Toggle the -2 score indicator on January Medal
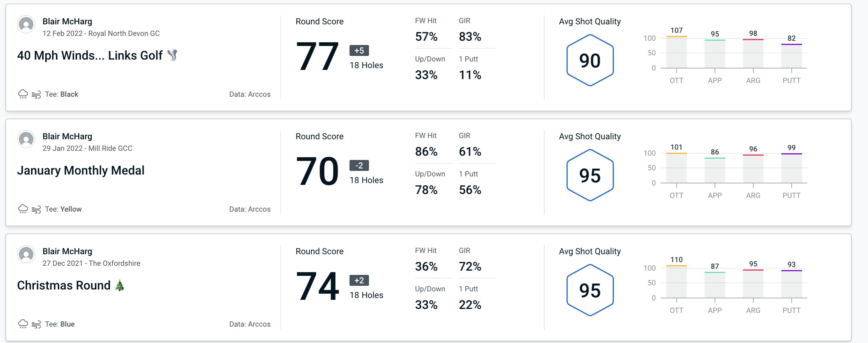The image size is (868, 343). (x=358, y=165)
